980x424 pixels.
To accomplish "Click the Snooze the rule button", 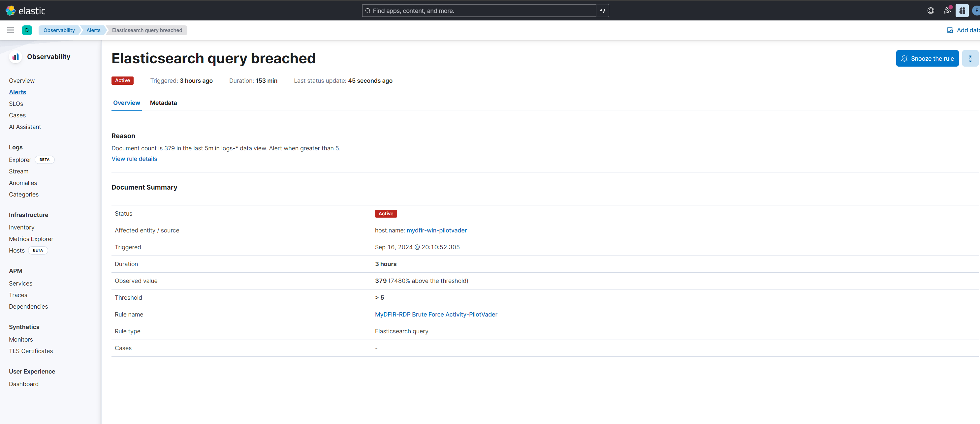I will (927, 58).
